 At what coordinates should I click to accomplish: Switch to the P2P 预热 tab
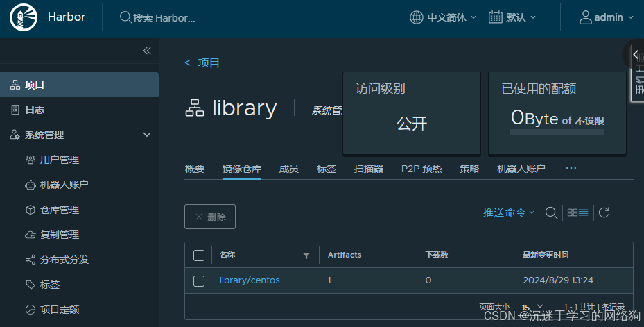click(x=421, y=169)
